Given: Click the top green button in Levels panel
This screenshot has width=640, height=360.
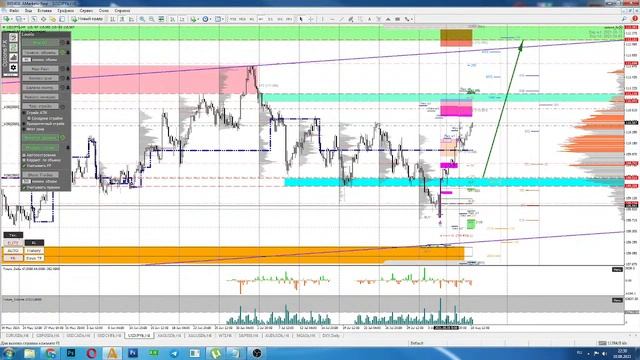Looking at the screenshot, I should (40, 42).
